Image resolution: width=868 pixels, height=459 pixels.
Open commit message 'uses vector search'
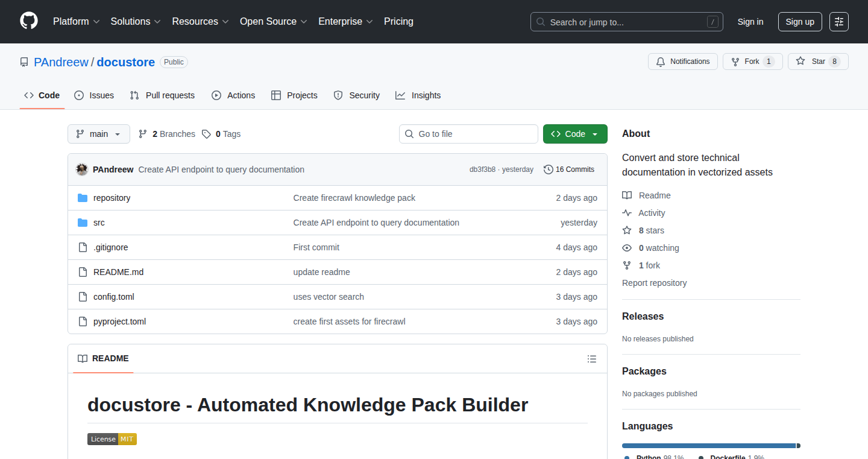coord(329,297)
